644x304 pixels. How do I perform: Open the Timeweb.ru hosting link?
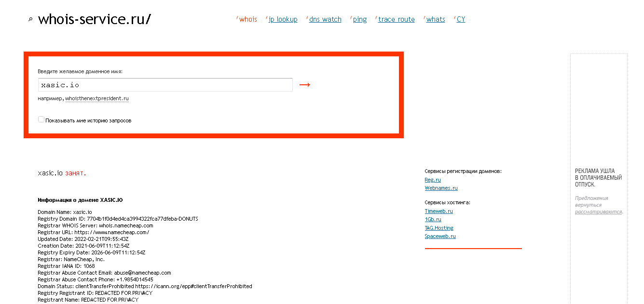pyautogui.click(x=438, y=211)
